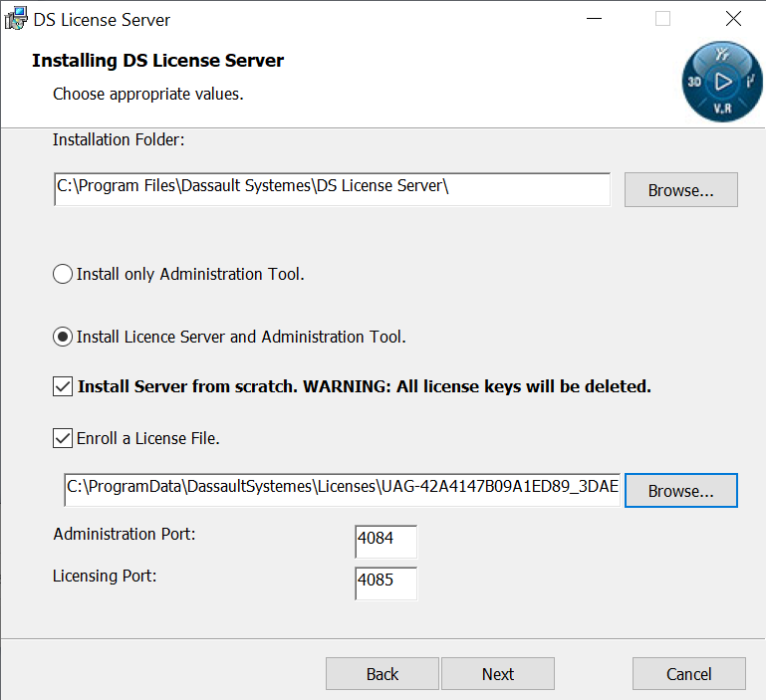This screenshot has width=766, height=700.
Task: Uncheck Install Server from scratch checkbox
Action: (63, 386)
